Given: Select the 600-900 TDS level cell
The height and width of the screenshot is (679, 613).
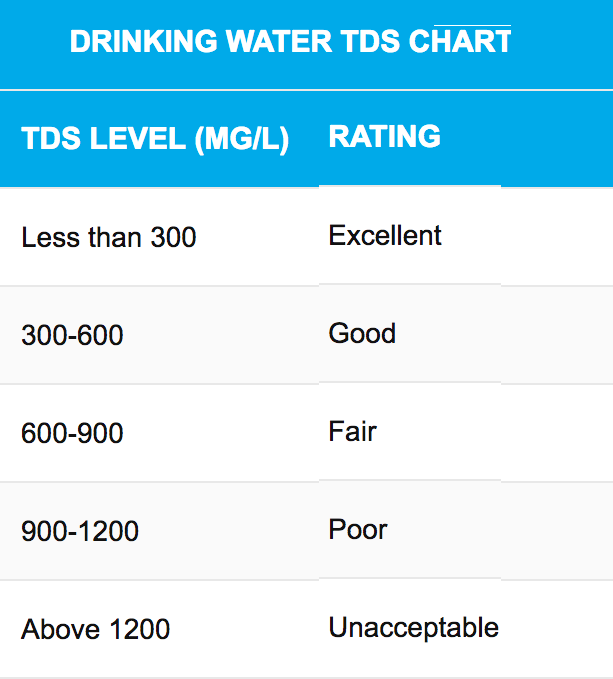Looking at the screenshot, I should [72, 433].
